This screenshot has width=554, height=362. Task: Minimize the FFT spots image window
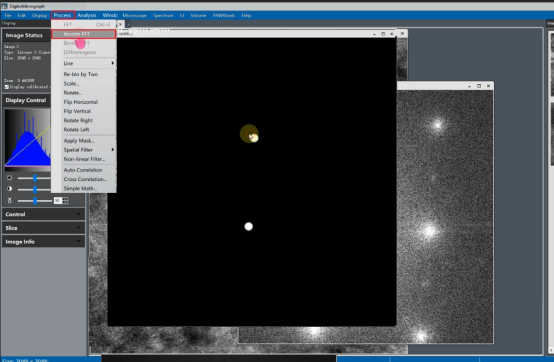469,86
